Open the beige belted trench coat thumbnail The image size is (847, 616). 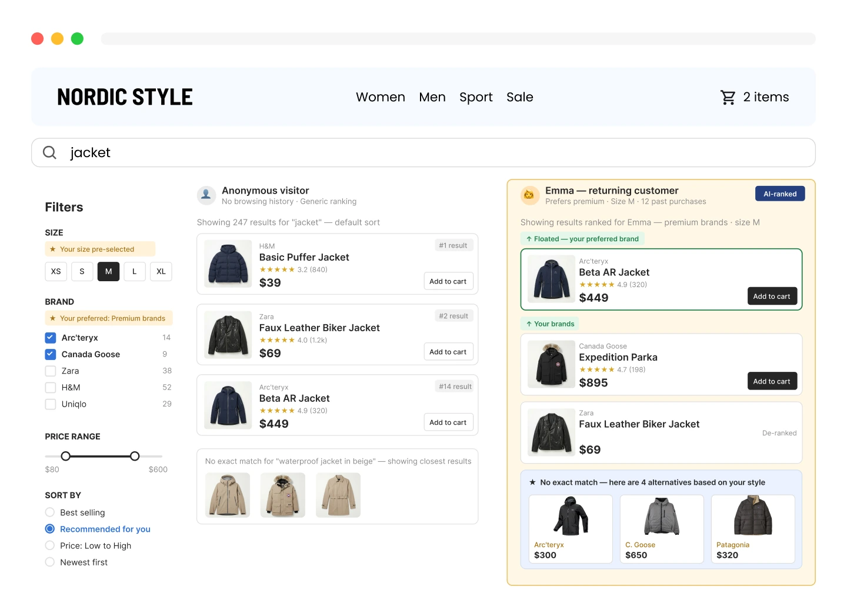pos(338,495)
